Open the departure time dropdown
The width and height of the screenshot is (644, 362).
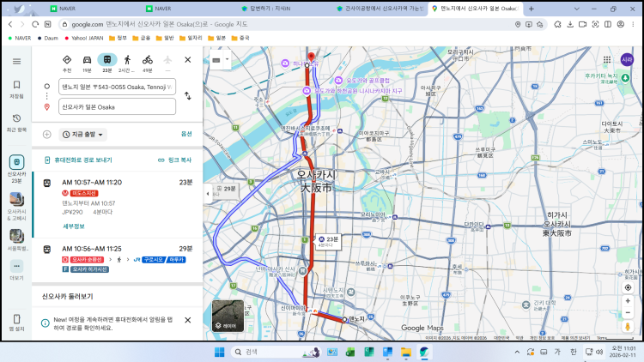point(83,135)
